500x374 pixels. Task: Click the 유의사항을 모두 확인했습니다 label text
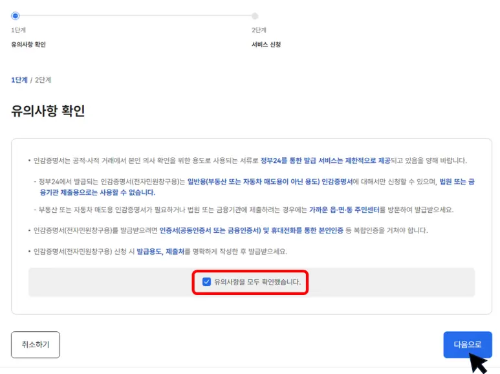[257, 282]
